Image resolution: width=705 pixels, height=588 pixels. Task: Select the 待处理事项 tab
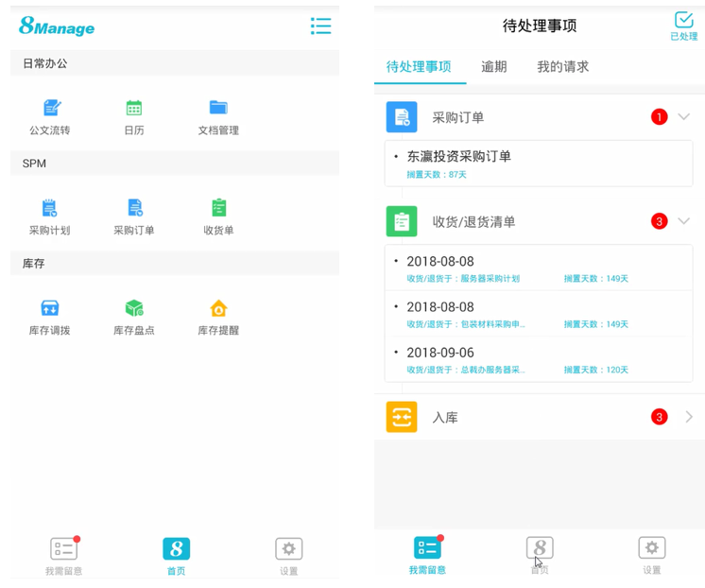(x=419, y=67)
